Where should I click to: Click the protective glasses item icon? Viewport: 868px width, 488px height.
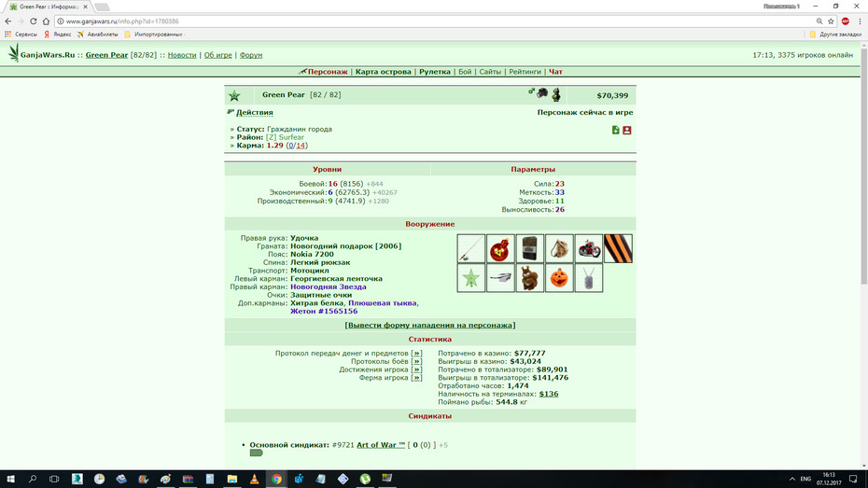point(500,278)
